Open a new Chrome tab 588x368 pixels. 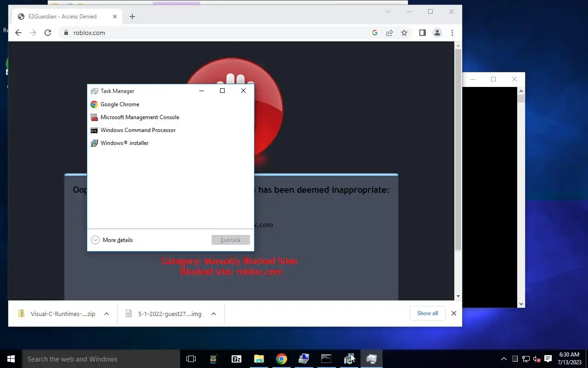(x=132, y=17)
